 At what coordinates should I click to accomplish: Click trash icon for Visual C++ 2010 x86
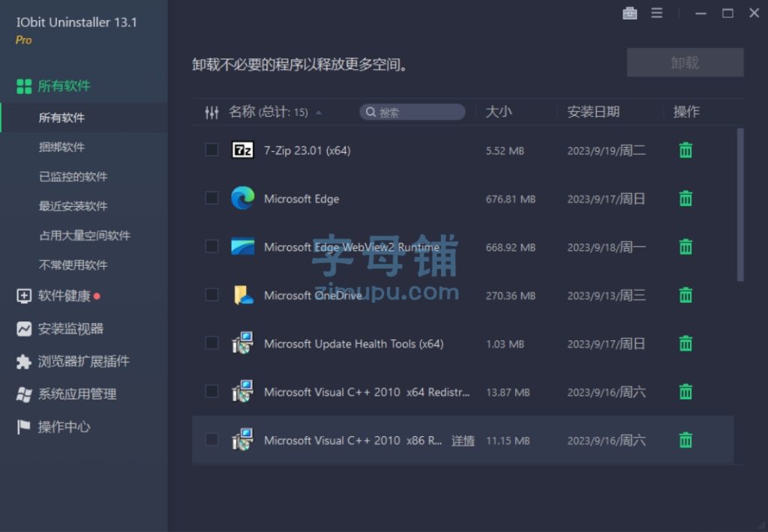click(x=685, y=440)
